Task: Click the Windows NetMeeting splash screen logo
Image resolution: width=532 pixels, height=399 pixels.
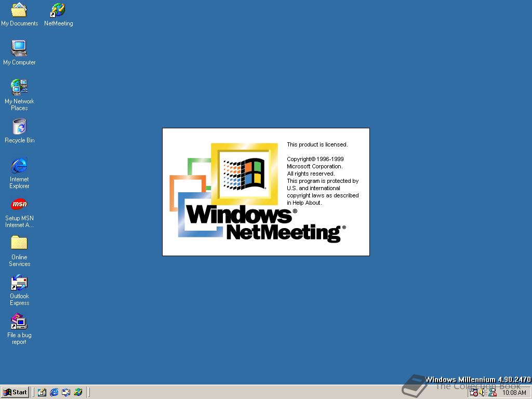Action: coord(258,192)
